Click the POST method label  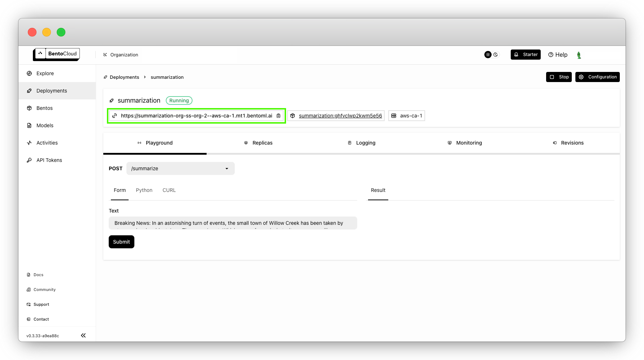(x=116, y=168)
